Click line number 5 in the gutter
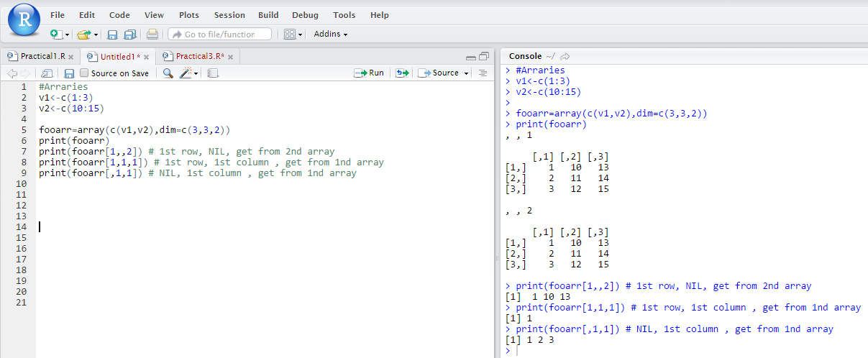Image resolution: width=868 pixels, height=358 pixels. [24, 129]
